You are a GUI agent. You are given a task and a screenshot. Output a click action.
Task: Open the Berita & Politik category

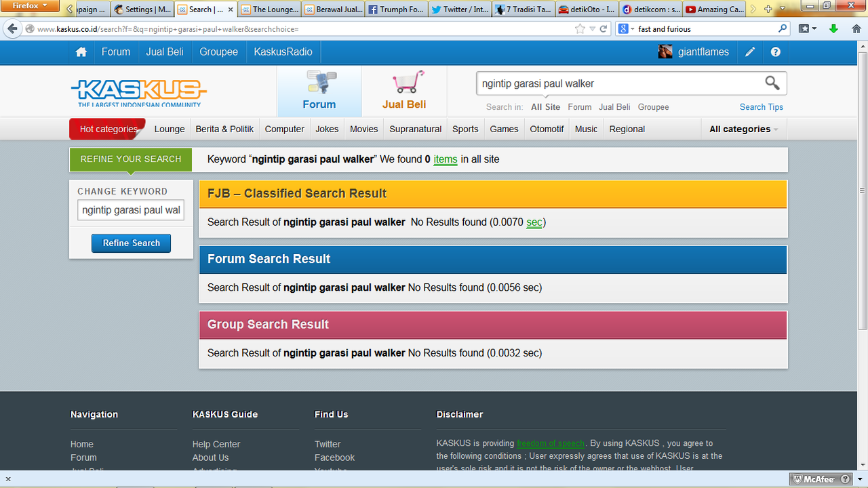(x=224, y=129)
